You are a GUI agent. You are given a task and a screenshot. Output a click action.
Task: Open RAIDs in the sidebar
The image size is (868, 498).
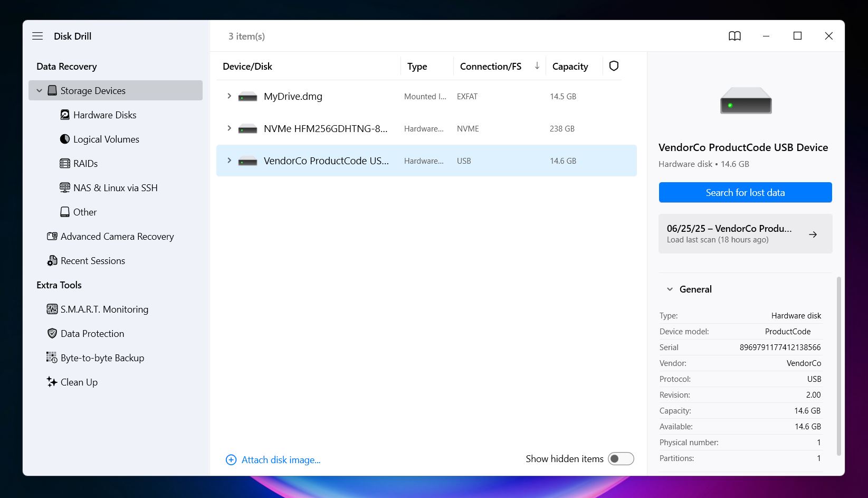coord(85,164)
